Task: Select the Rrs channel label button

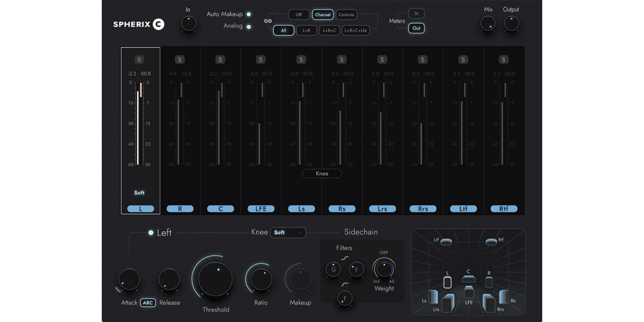Action: [423, 209]
